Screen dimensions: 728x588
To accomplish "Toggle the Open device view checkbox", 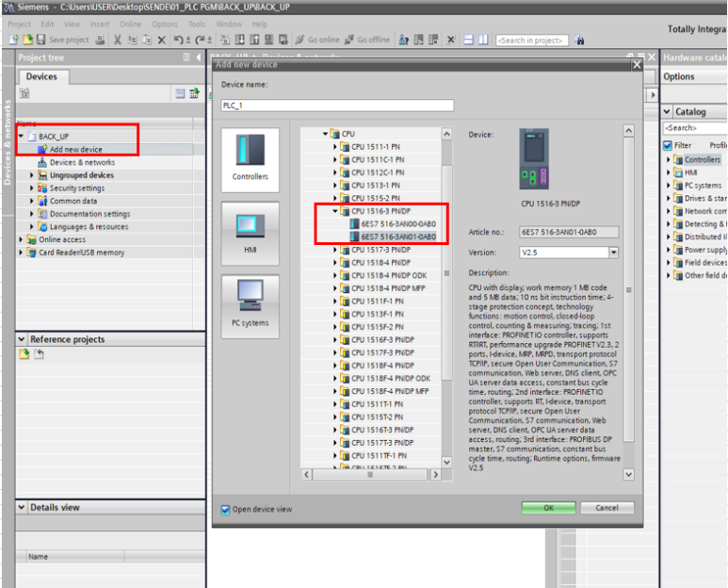I will 226,510.
